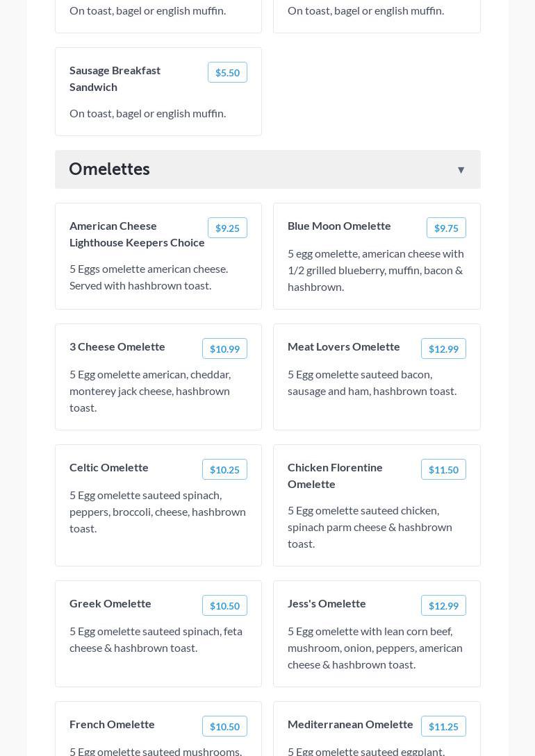Open American Cheese Lighthouse Keepers Choice item

click(x=137, y=234)
